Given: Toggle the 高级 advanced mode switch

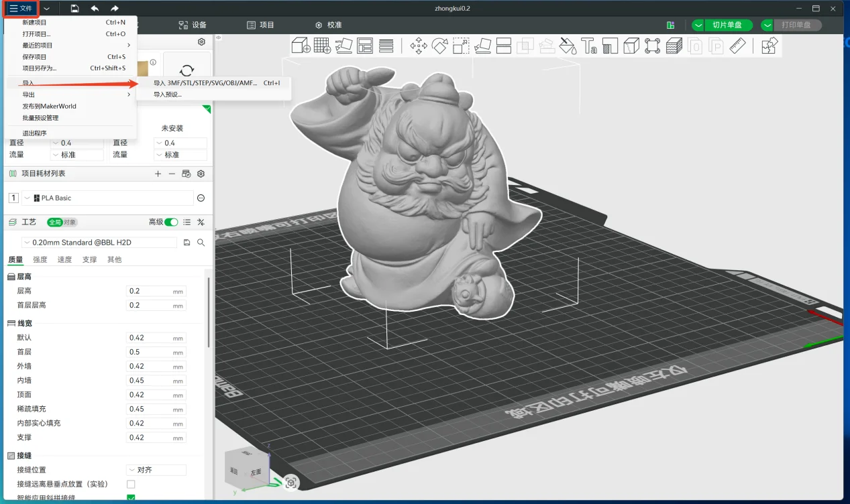Looking at the screenshot, I should click(x=172, y=222).
